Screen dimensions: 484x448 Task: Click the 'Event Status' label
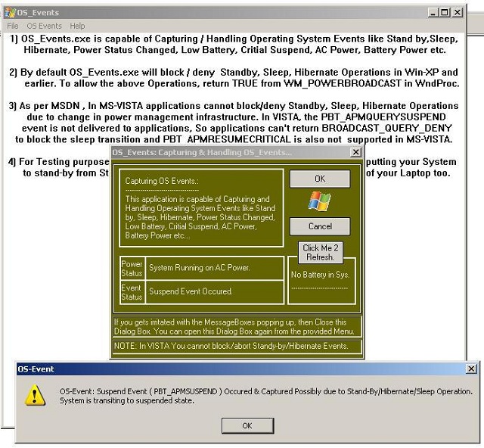(x=132, y=292)
